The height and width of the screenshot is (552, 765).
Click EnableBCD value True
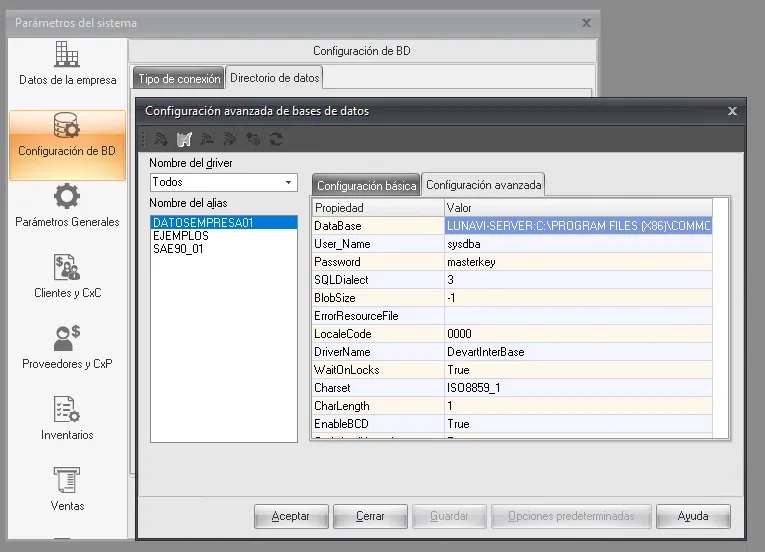point(578,424)
